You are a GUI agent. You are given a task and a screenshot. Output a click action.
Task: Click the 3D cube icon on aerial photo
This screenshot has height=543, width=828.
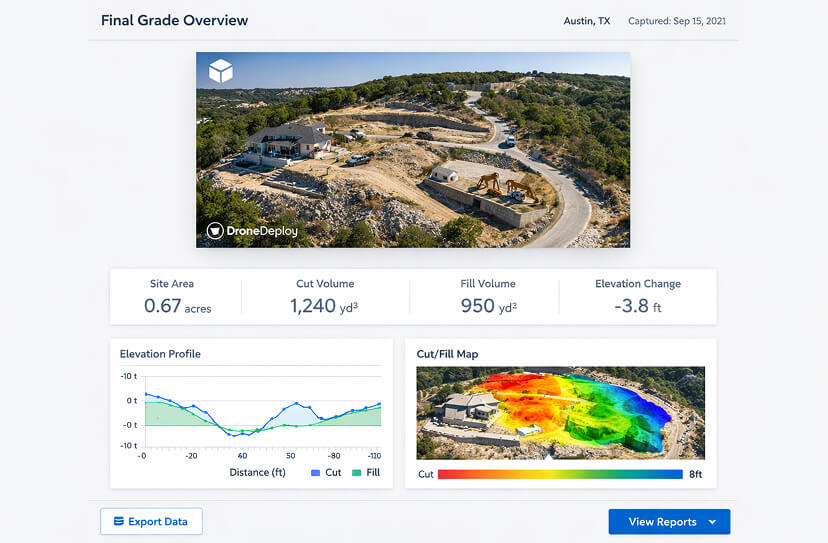coord(220,71)
